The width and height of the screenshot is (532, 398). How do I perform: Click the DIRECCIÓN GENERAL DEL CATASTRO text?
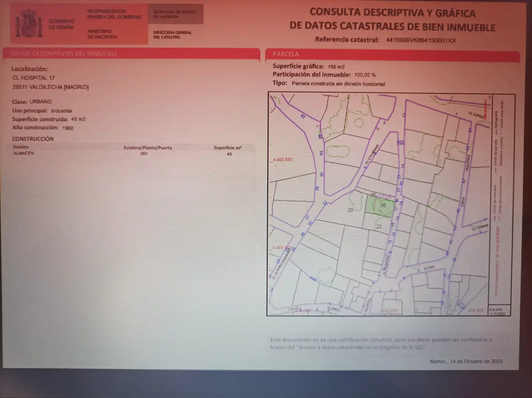[x=172, y=35]
